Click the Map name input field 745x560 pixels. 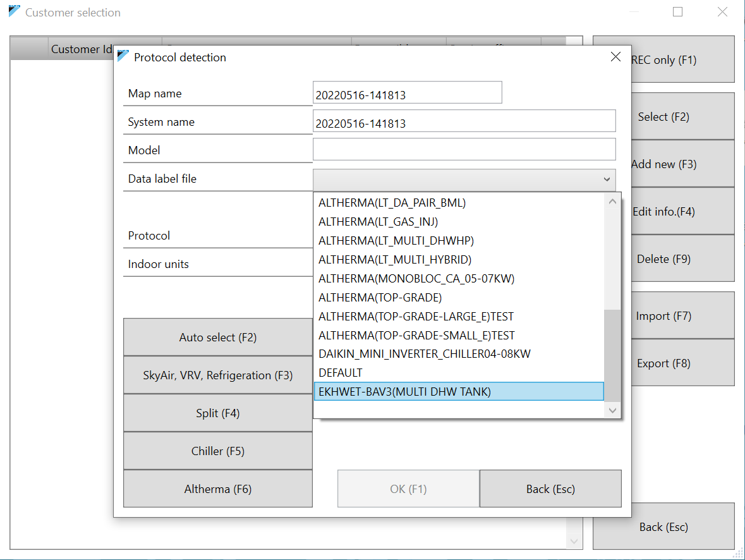pos(407,93)
